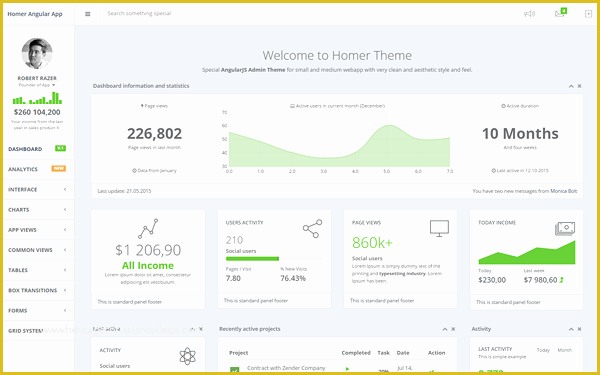This screenshot has height=375, width=600.
Task: Click the $230,00 today value
Action: 492,280
